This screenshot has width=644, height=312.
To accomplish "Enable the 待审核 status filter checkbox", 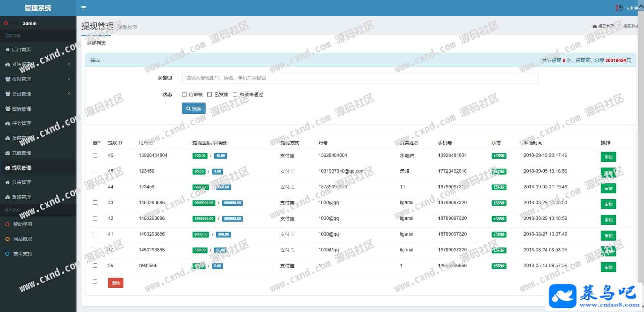I will pos(184,95).
